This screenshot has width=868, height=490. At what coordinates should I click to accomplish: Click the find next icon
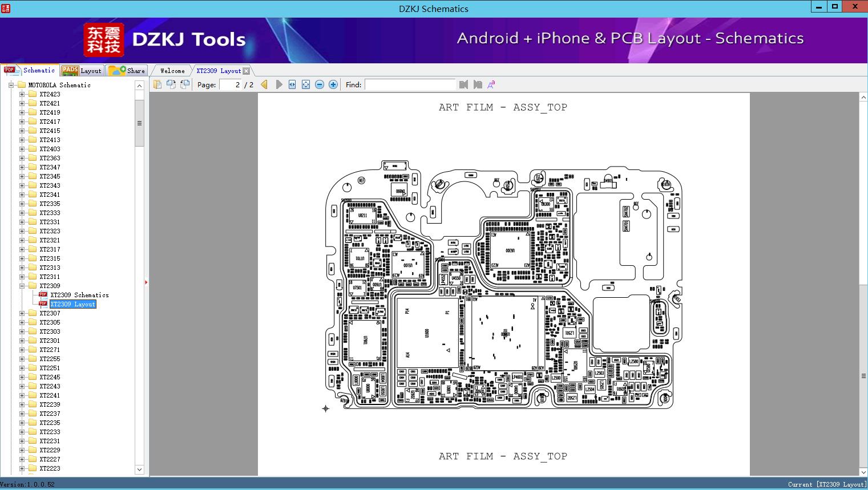478,84
